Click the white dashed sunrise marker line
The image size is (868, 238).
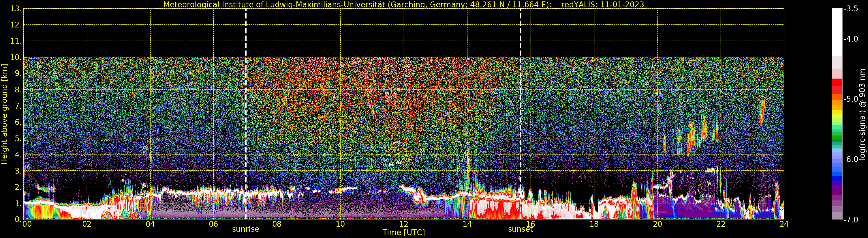click(246, 114)
